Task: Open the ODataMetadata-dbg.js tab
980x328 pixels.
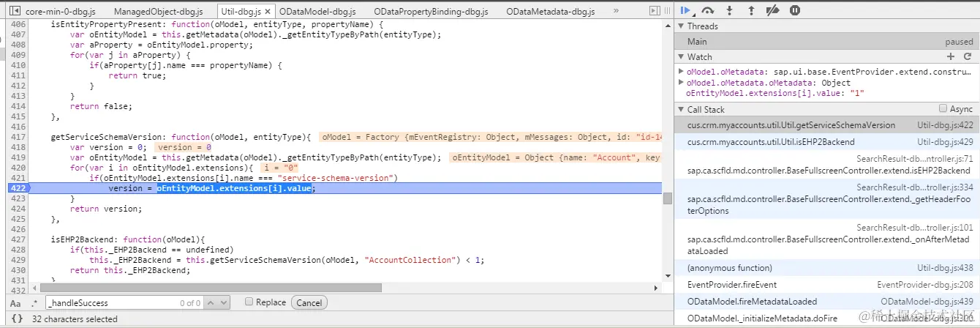Action: [x=551, y=12]
